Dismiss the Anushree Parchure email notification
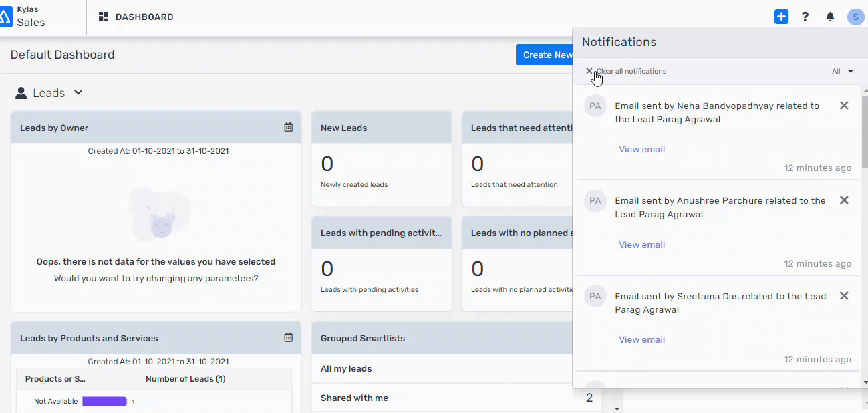The height and width of the screenshot is (413, 868). (x=844, y=200)
